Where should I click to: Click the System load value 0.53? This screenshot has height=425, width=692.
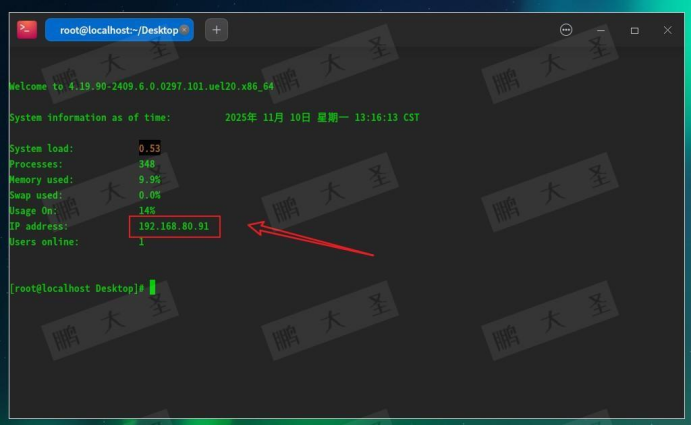tap(150, 148)
